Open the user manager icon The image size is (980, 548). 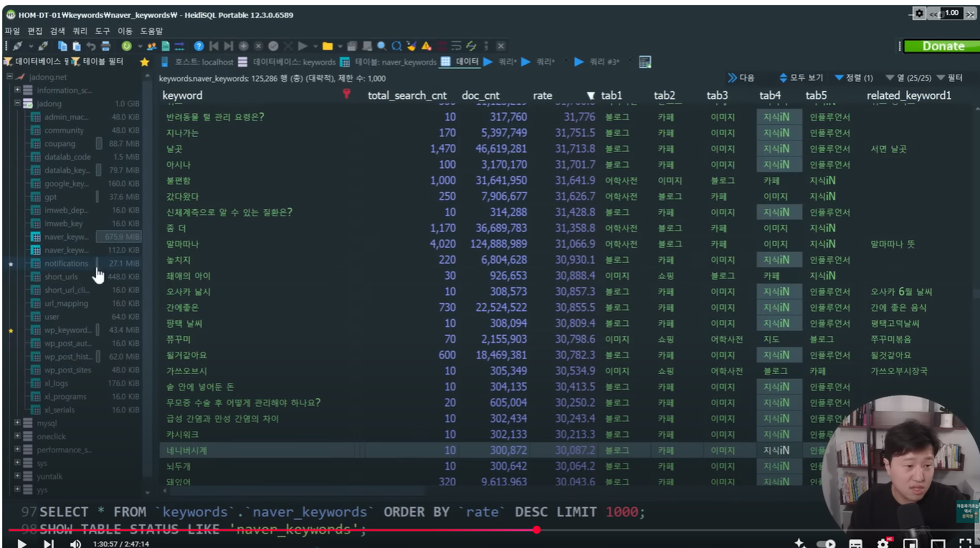click(152, 46)
